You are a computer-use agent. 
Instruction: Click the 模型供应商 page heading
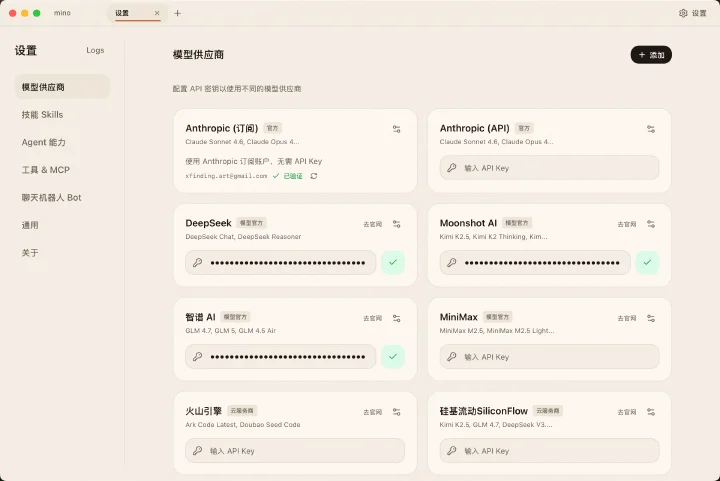198,55
